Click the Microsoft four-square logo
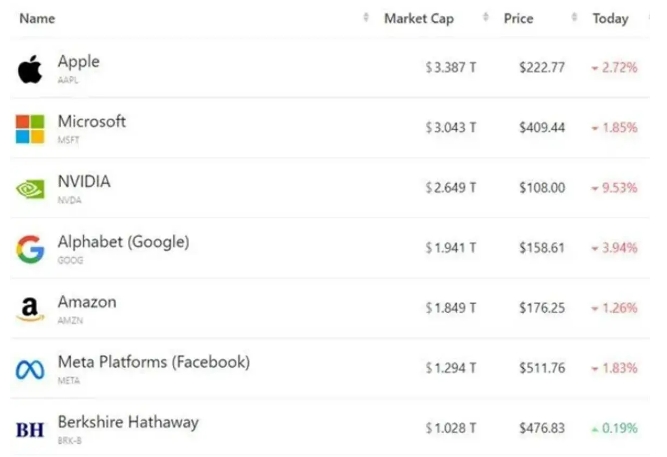Image resolution: width=667 pixels, height=457 pixels. click(30, 129)
